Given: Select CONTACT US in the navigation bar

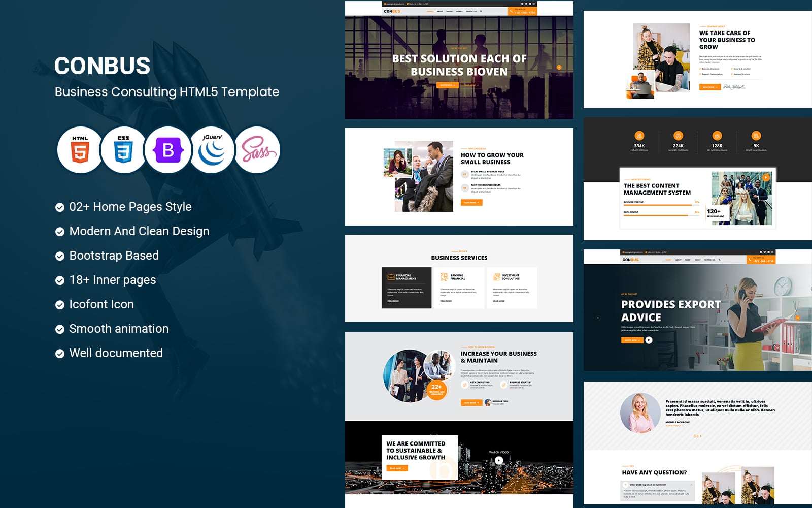Looking at the screenshot, I should (471, 11).
